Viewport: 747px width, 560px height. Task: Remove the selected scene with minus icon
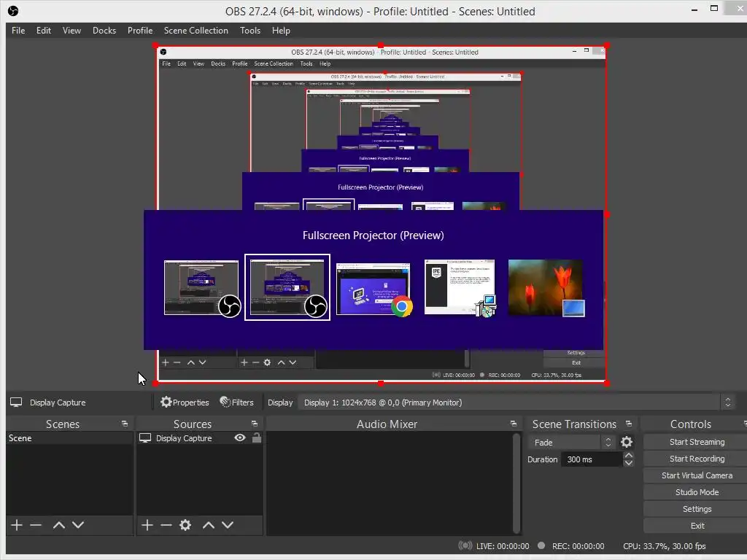click(36, 525)
